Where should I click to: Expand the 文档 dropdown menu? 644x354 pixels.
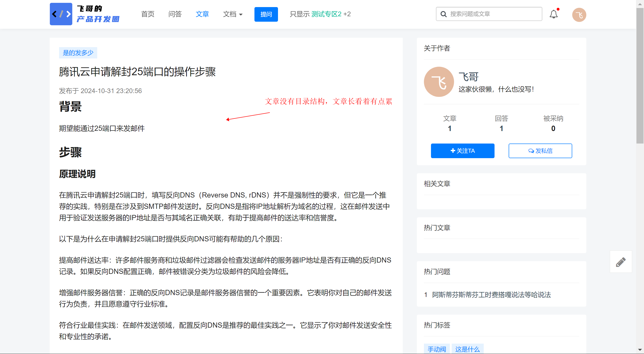click(x=233, y=14)
